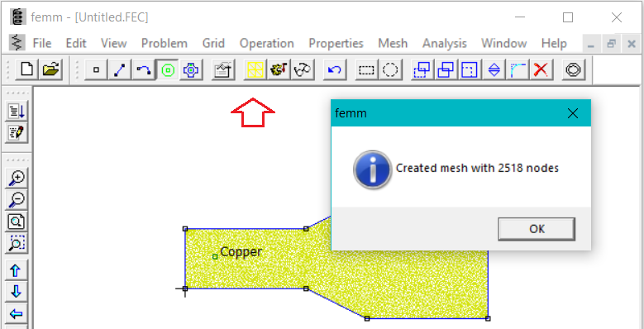The height and width of the screenshot is (329, 644).
Task: Open a file with the folder icon
Action: click(x=51, y=69)
